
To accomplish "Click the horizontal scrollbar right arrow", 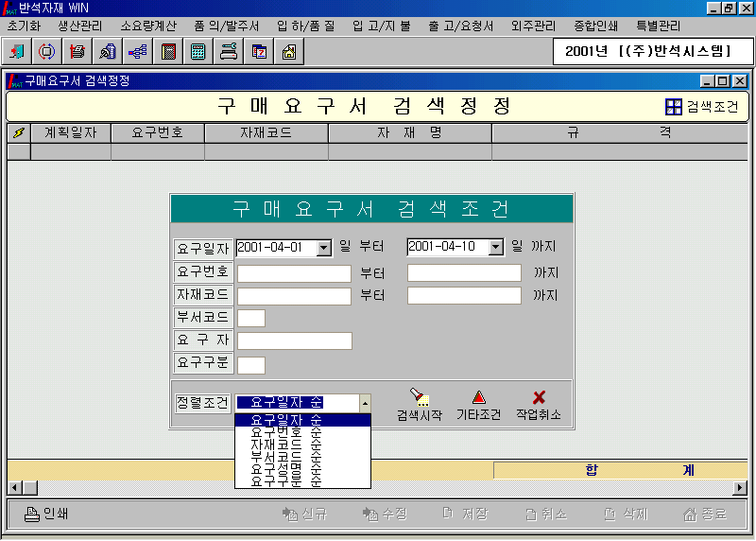I will (740, 487).
